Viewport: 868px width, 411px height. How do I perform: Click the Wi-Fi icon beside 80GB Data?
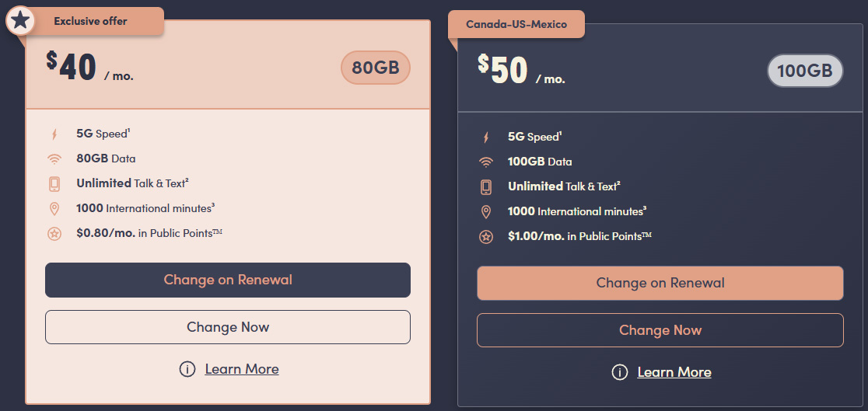[54, 158]
